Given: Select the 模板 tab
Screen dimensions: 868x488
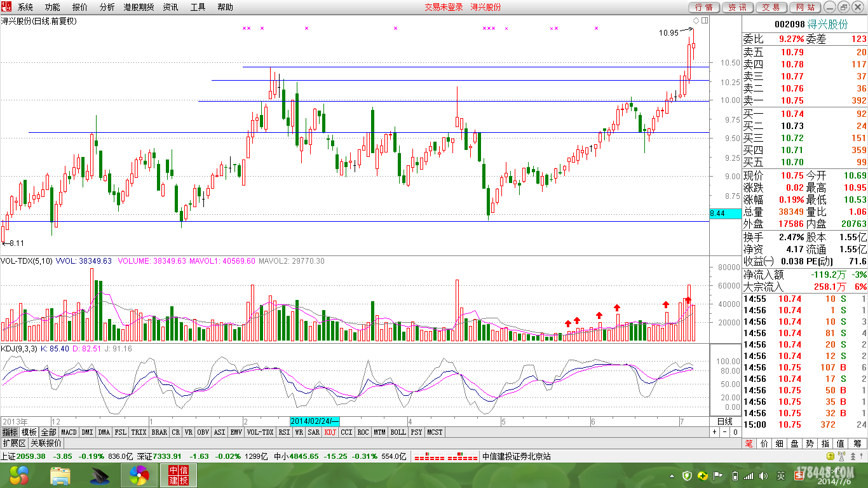Looking at the screenshot, I should [x=29, y=432].
